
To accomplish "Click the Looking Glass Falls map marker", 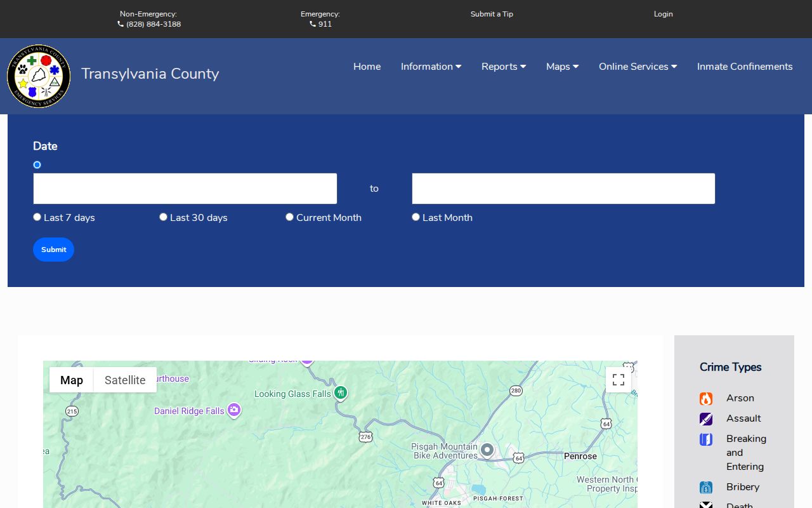I will tap(341, 393).
